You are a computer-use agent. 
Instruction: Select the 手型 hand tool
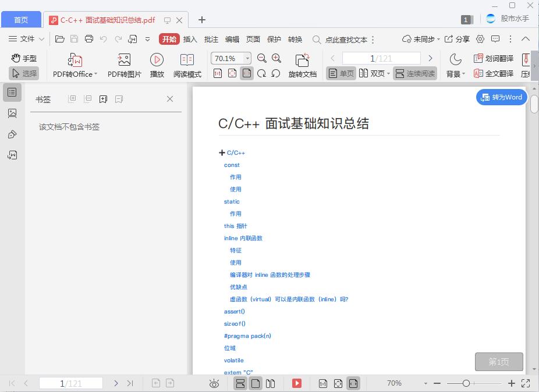pyautogui.click(x=24, y=58)
